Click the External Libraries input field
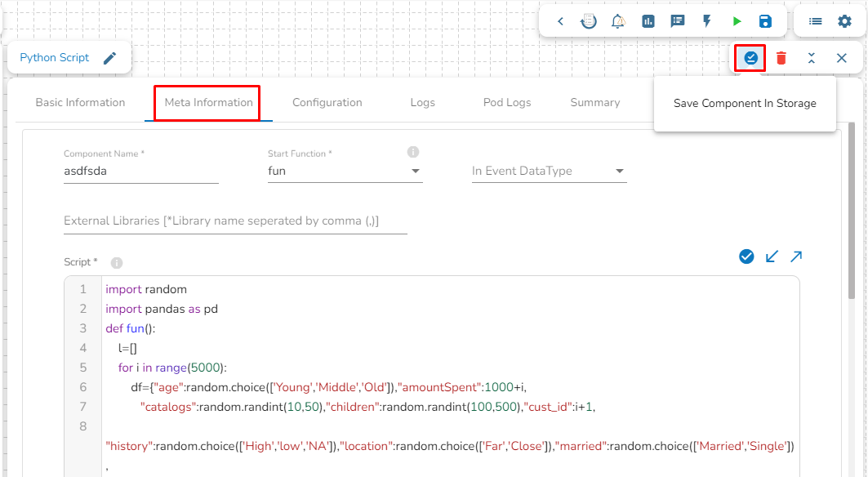 tap(235, 221)
